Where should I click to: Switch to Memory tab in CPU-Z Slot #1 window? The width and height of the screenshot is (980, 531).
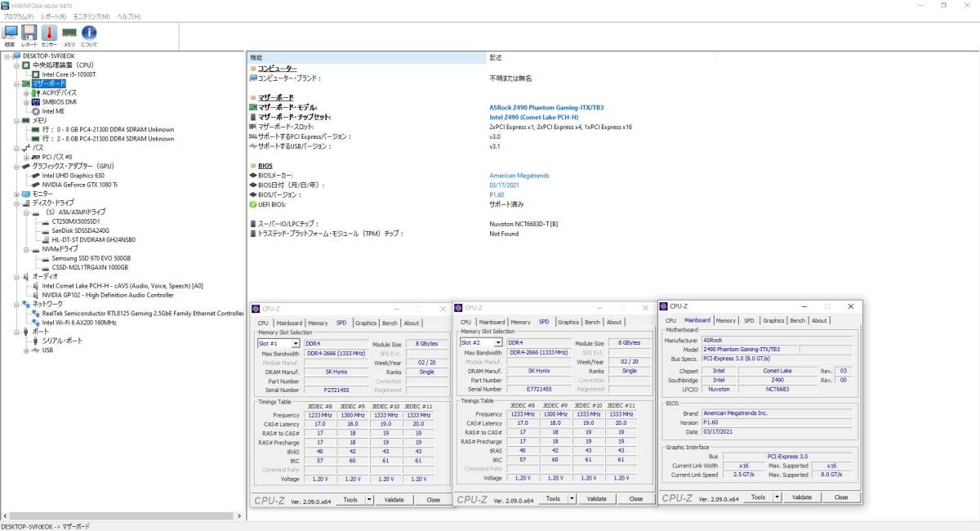pyautogui.click(x=318, y=323)
